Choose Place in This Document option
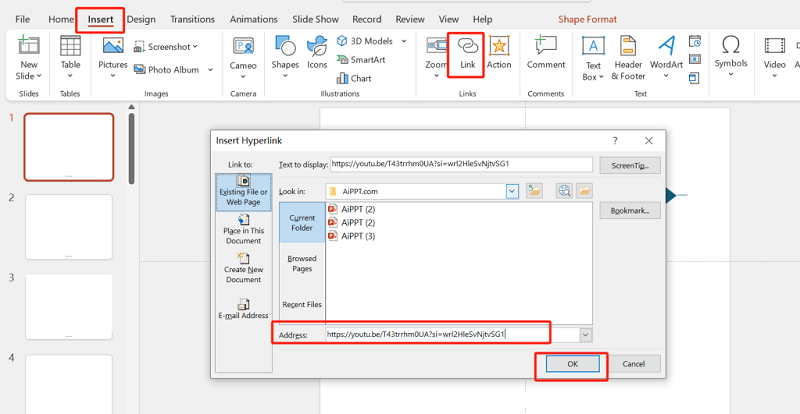Screen dimensions: 800x414 (244, 234)
